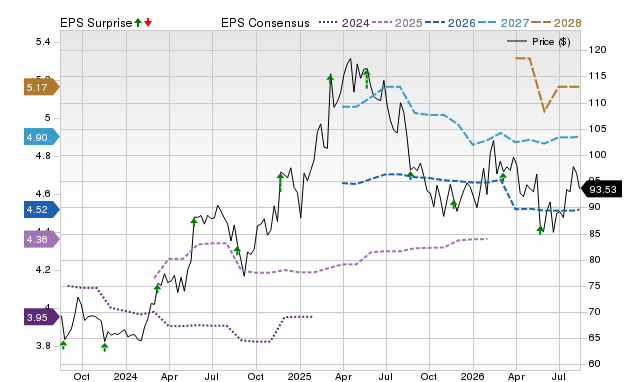Click the black 93.53 current price tag
Viewport: 640px width, 382px height.
[601, 189]
